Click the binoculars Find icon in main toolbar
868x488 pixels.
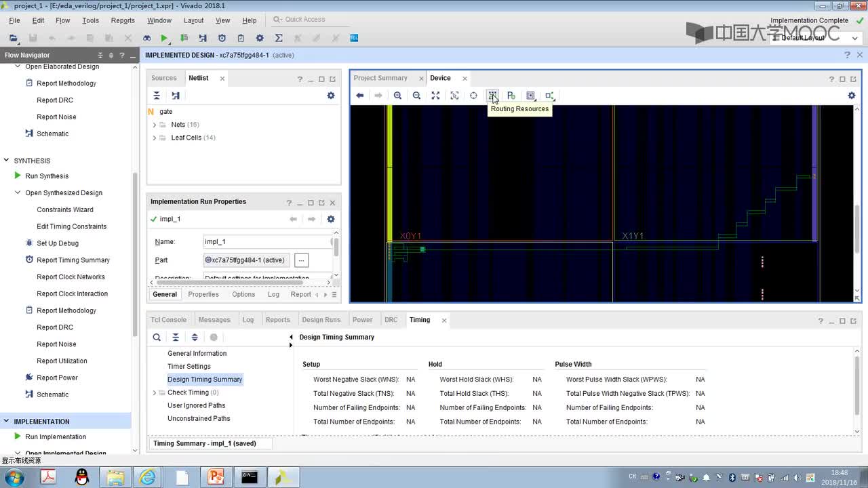coord(146,38)
